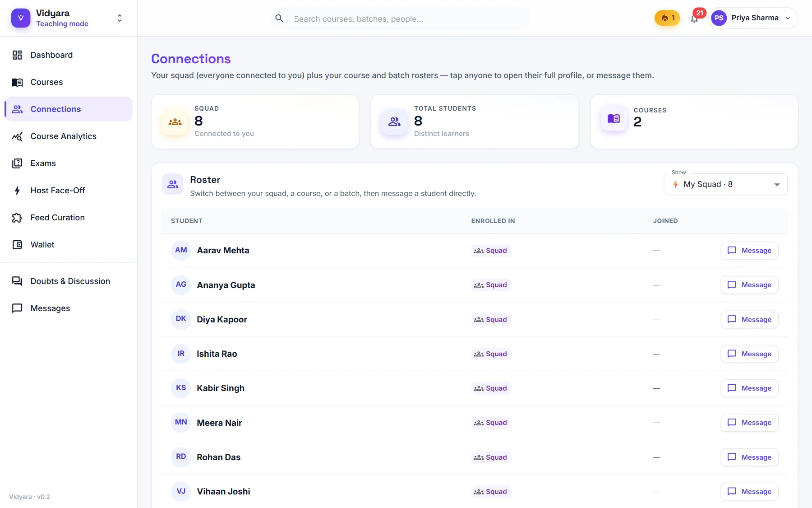Click the Exams sidebar icon

[x=17, y=163]
